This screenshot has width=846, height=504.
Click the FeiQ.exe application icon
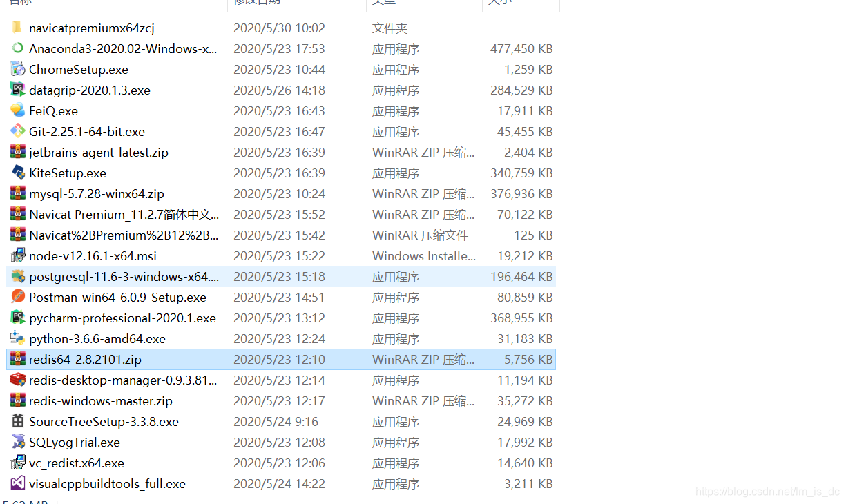18,110
